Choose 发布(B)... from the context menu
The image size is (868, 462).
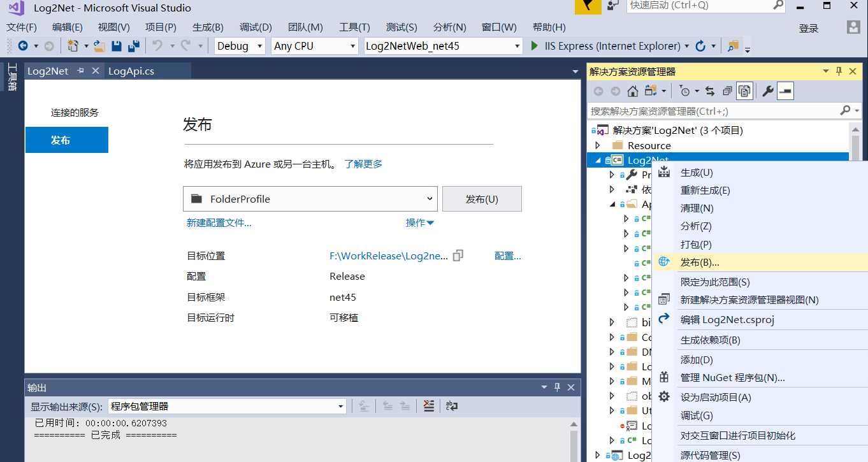click(x=760, y=262)
